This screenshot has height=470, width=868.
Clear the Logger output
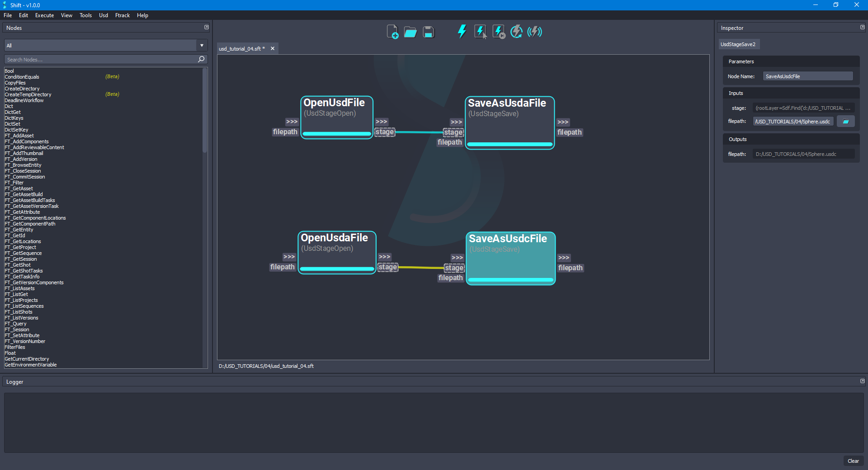854,461
